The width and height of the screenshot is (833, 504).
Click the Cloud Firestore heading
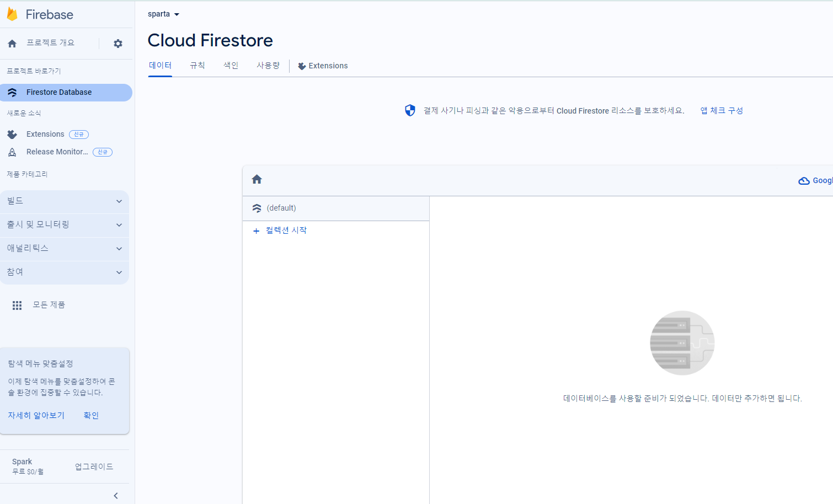tap(210, 40)
